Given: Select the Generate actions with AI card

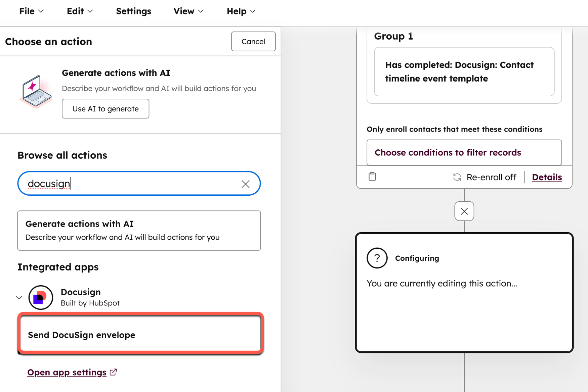Looking at the screenshot, I should tap(139, 231).
